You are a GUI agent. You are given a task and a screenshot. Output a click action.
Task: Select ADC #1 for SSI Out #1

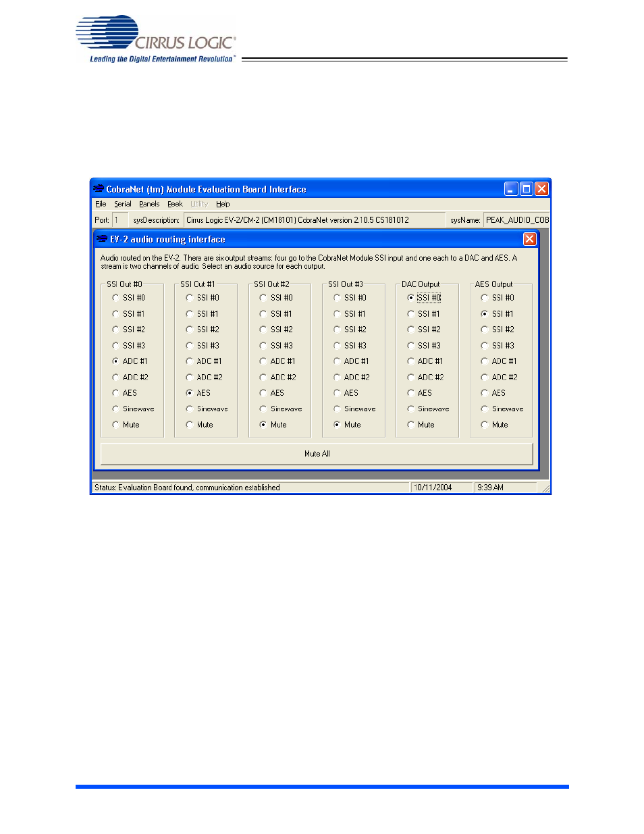[x=204, y=361]
